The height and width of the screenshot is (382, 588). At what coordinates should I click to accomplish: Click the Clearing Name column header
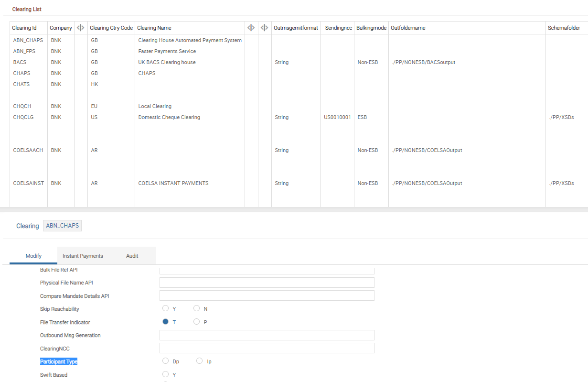(x=154, y=28)
